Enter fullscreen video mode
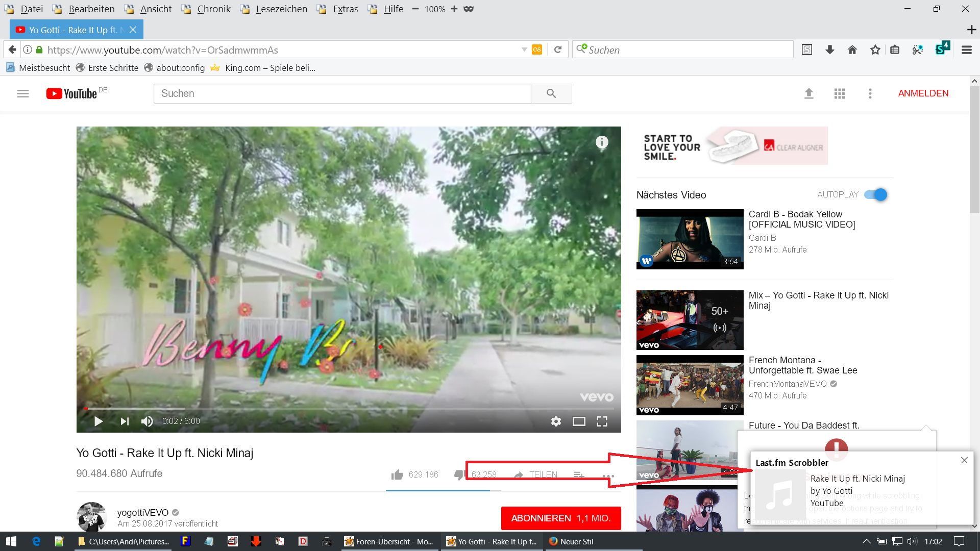Viewport: 980px width, 551px height. [x=602, y=421]
